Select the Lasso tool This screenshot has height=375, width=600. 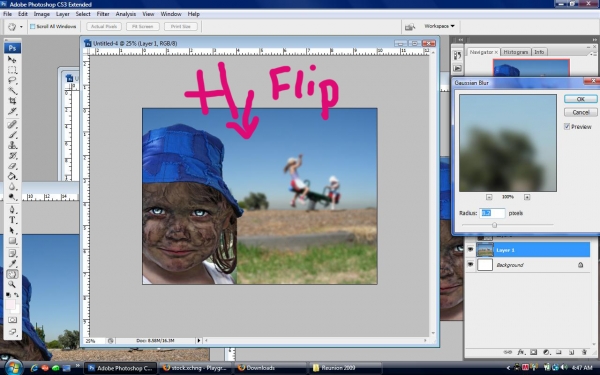pos(12,80)
